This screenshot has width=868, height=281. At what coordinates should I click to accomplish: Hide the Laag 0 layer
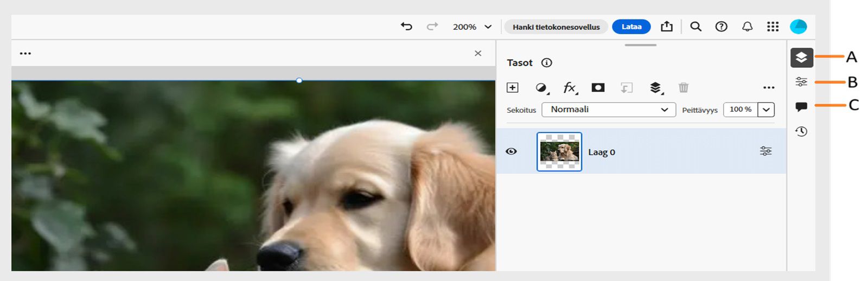tap(511, 151)
